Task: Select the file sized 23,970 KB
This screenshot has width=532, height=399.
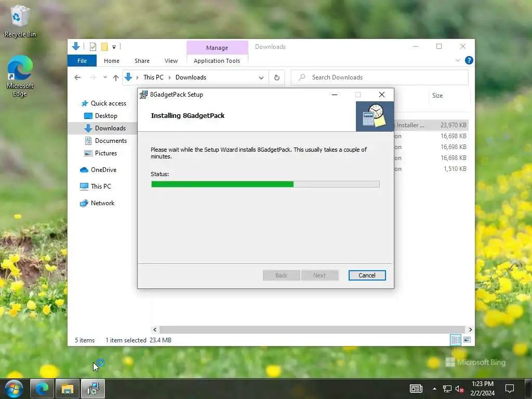Action: [x=431, y=125]
